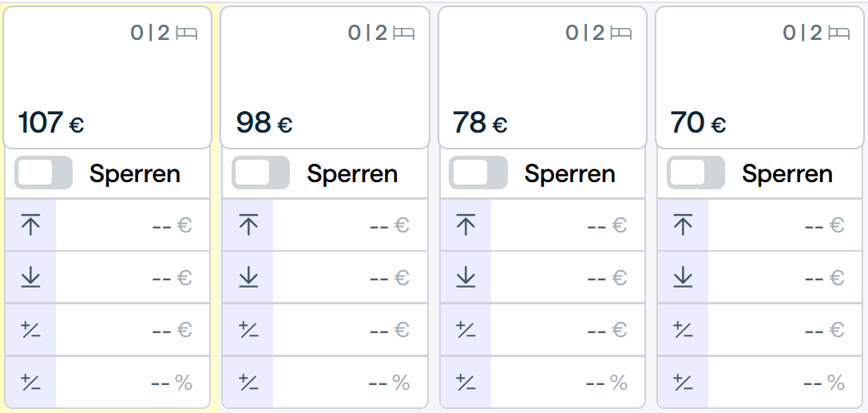Click the plus/minus percent icon in the 98 € column
868x413 pixels.
coord(248,382)
